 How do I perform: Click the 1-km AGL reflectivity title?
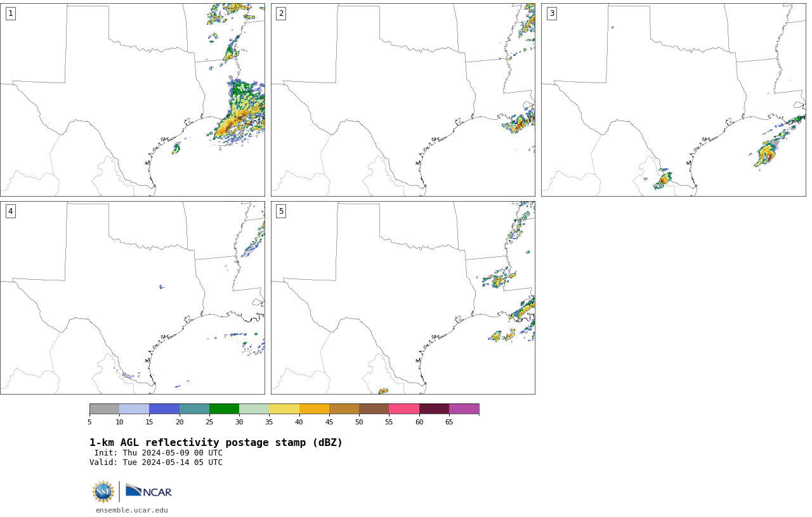click(x=216, y=443)
